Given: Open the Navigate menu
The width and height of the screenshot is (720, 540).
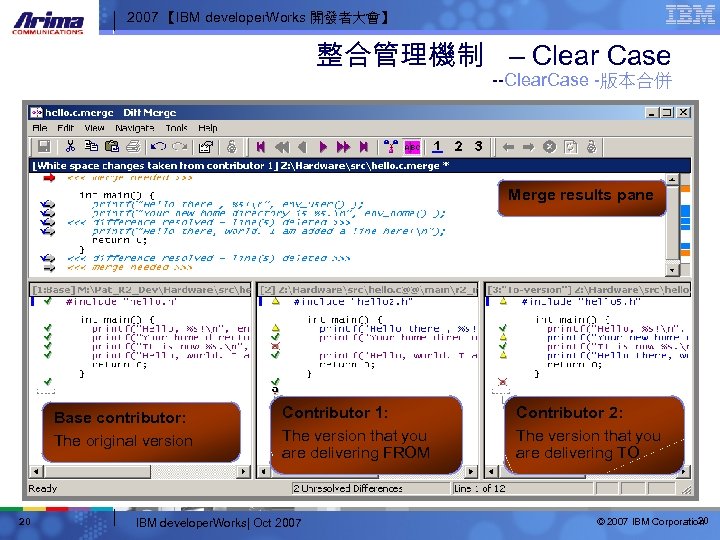Looking at the screenshot, I should point(135,128).
